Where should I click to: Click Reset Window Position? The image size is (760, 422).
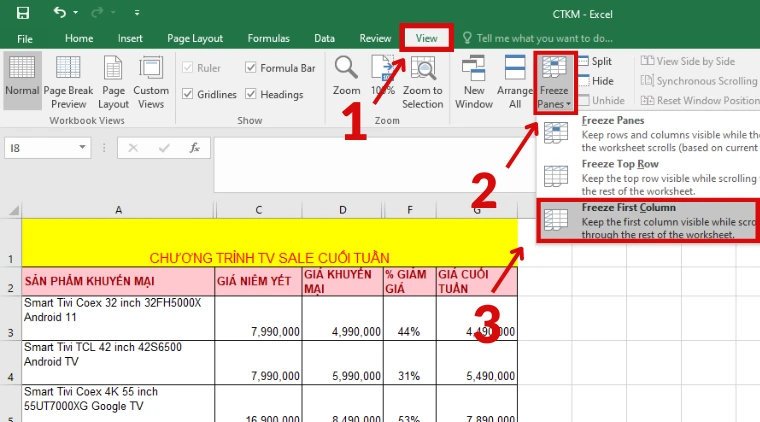(x=700, y=100)
